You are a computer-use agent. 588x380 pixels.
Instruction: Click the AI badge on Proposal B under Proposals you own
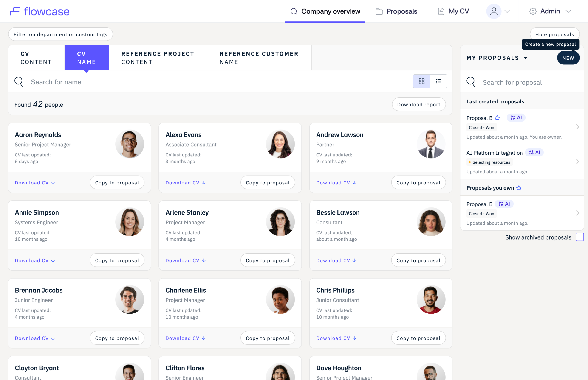coord(504,204)
